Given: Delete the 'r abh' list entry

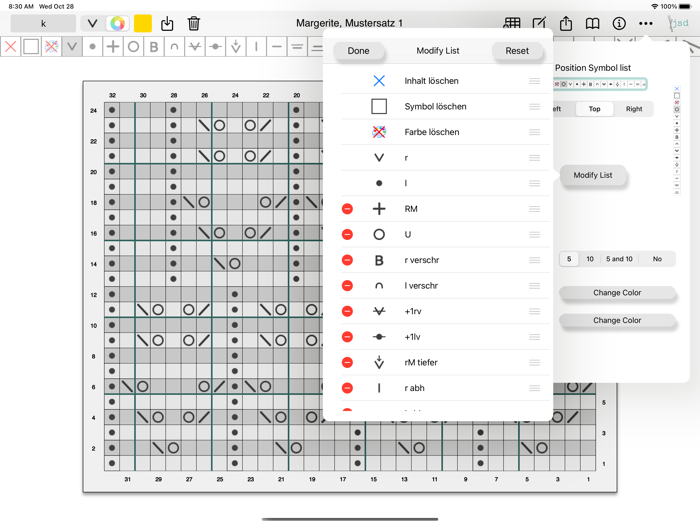Looking at the screenshot, I should pyautogui.click(x=347, y=388).
